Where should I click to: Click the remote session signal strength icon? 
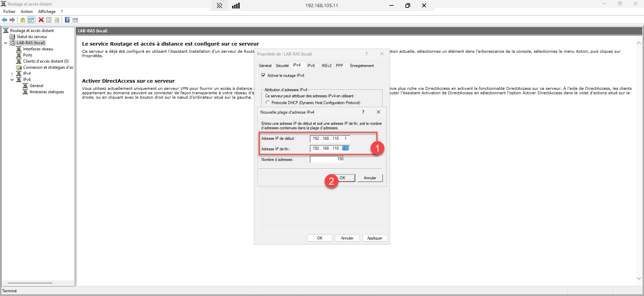click(236, 5)
